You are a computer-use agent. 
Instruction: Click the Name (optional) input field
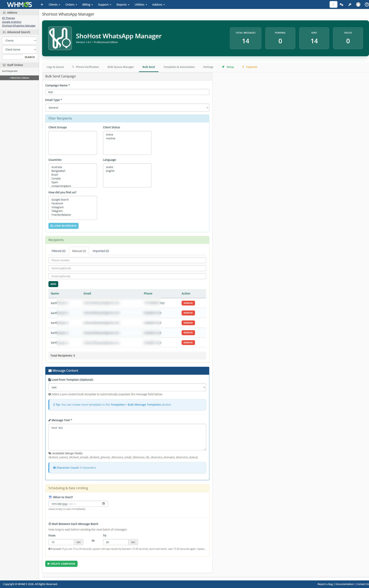pos(127,268)
